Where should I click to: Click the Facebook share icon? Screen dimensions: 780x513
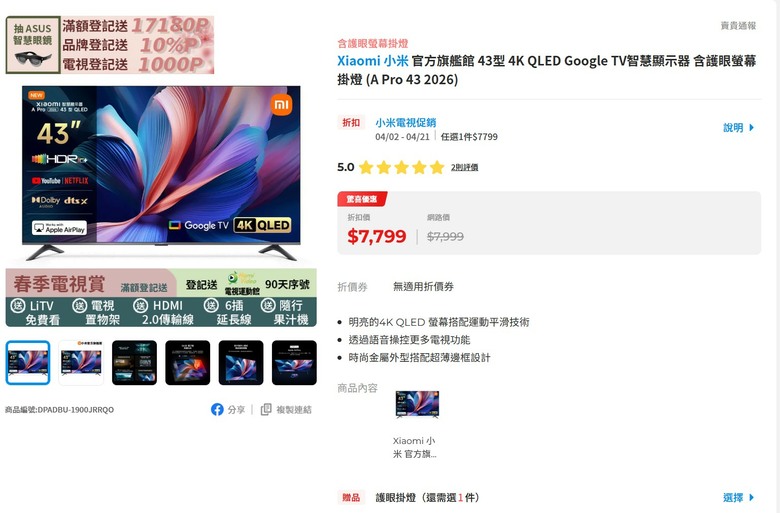click(217, 410)
